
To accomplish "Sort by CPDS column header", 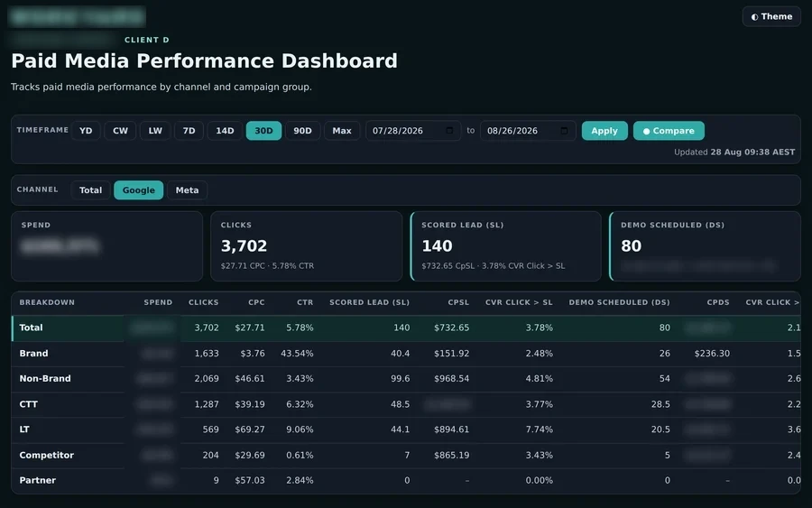I will coord(718,302).
